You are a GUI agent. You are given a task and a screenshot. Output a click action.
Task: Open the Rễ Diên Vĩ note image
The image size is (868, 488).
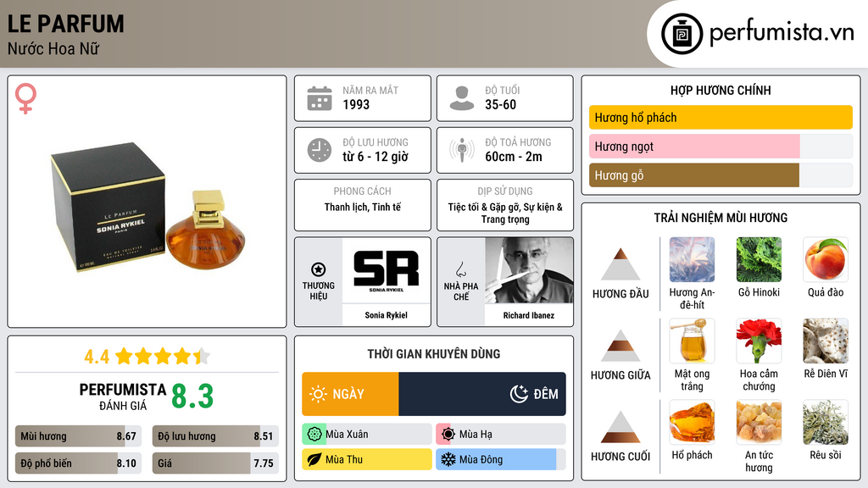click(x=826, y=341)
